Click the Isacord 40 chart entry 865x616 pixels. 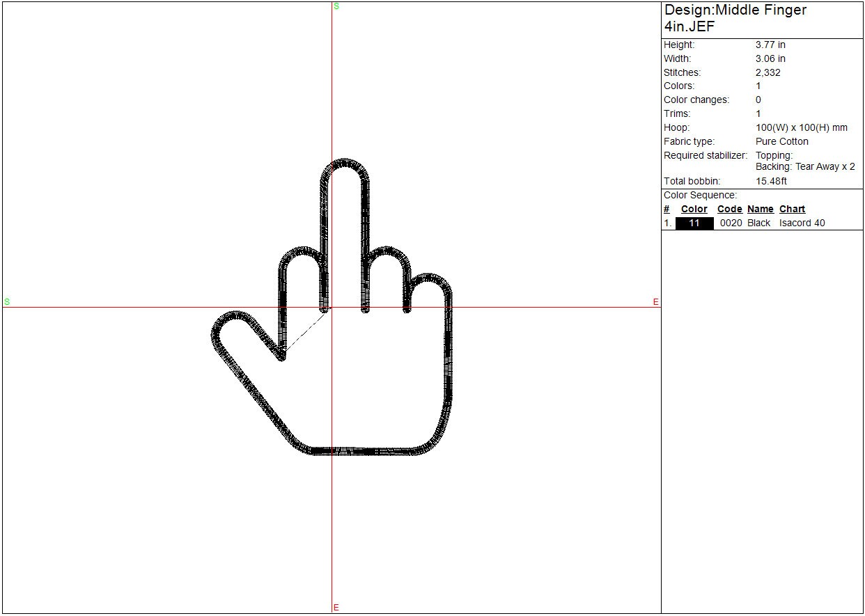(x=802, y=223)
